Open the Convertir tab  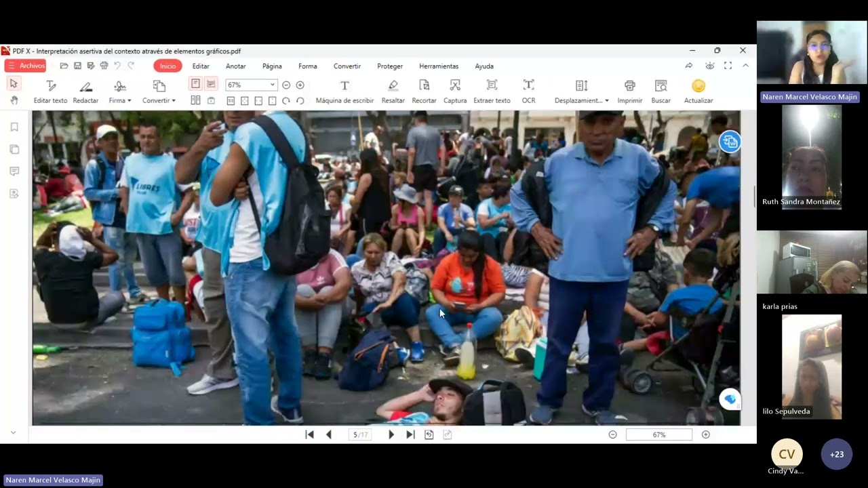click(x=347, y=66)
